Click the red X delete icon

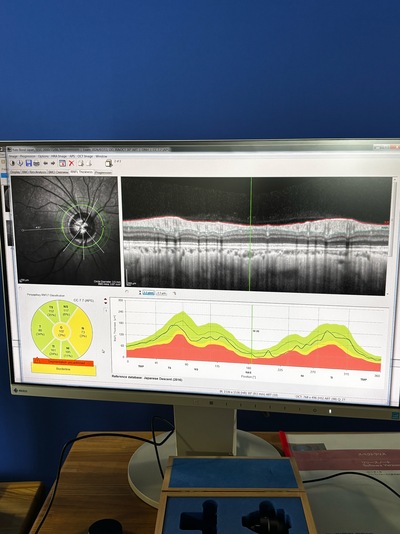[x=71, y=163]
